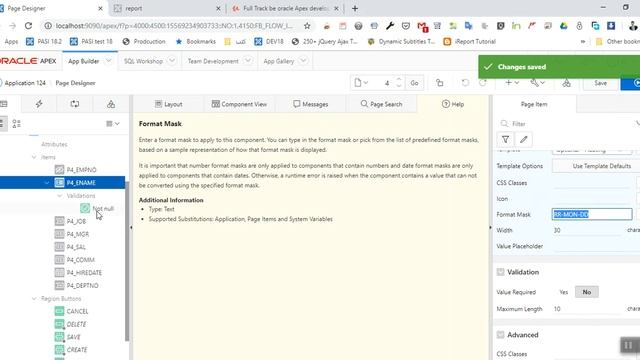This screenshot has height=360, width=640.
Task: Select the P4_DEPTNO tree item
Action: click(82, 285)
